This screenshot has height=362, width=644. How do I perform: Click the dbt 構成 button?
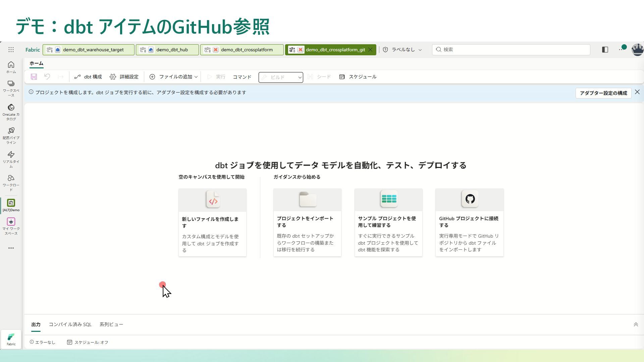[x=88, y=77]
